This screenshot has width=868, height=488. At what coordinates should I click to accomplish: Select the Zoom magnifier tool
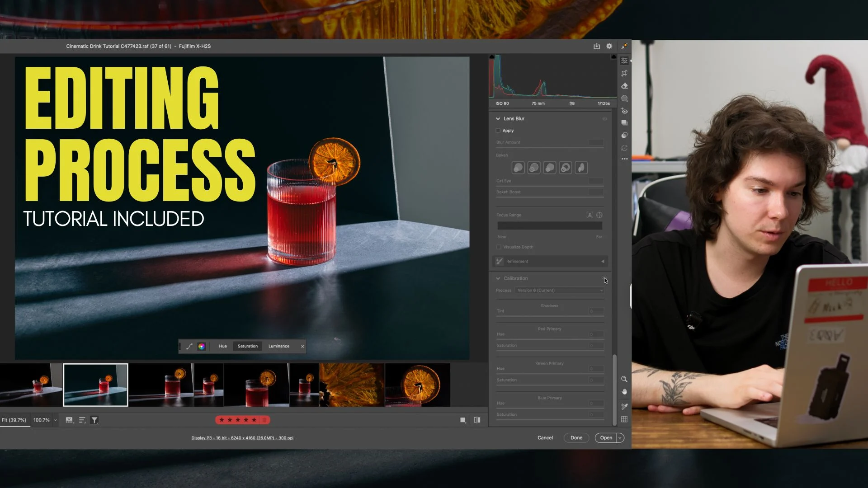click(x=624, y=379)
